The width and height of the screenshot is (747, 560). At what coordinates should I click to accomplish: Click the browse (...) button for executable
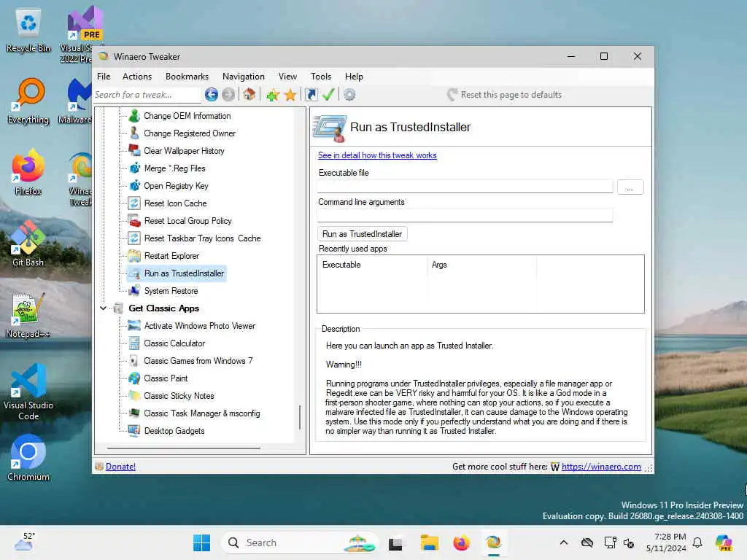[630, 187]
